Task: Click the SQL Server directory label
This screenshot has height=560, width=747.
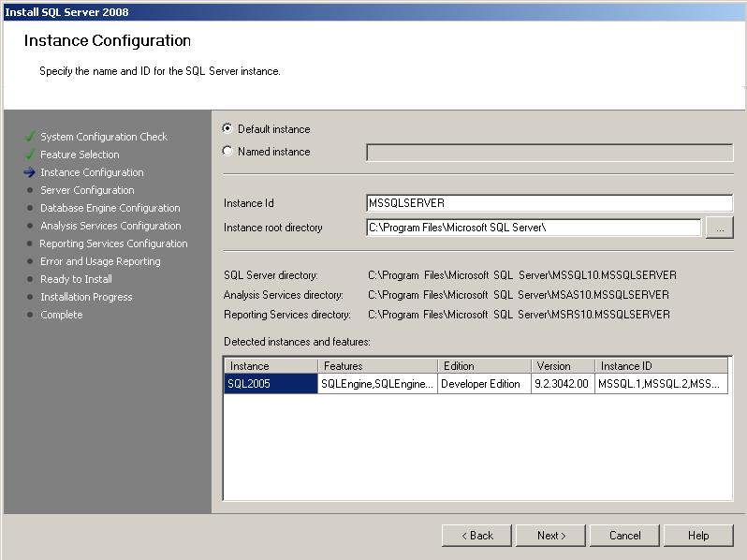Action: 271,275
